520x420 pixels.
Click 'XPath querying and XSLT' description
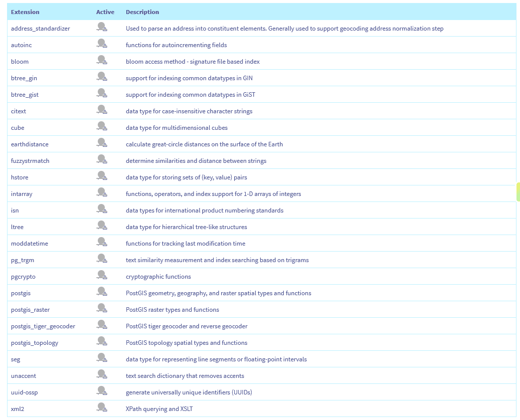point(159,409)
